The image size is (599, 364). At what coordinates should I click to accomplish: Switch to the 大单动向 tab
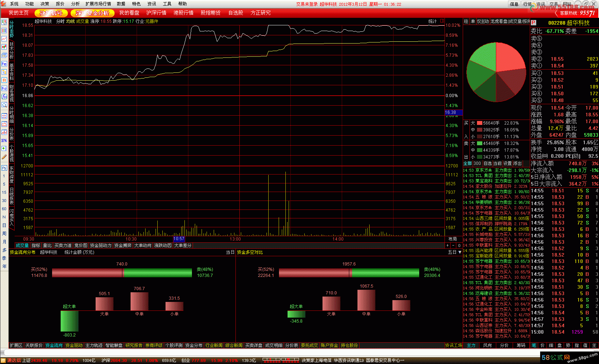(143, 246)
